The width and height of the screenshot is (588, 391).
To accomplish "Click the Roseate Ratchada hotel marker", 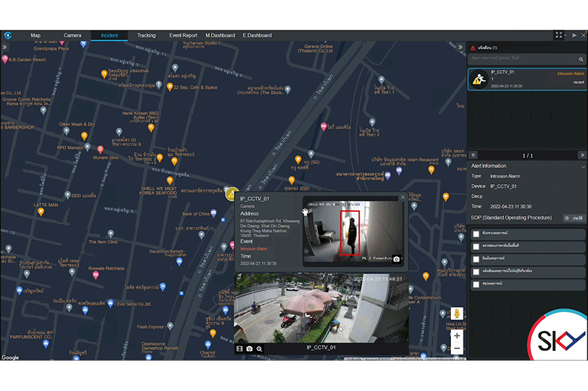I will [95, 276].
